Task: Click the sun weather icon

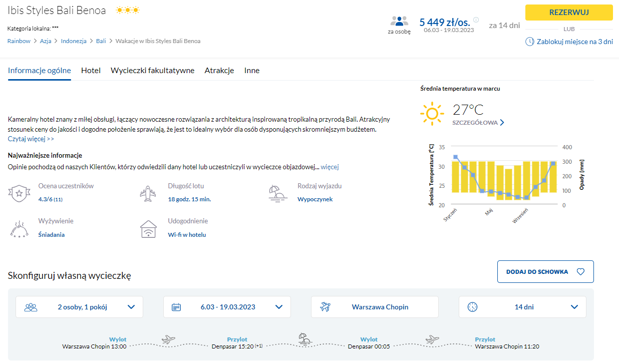Action: 432,114
